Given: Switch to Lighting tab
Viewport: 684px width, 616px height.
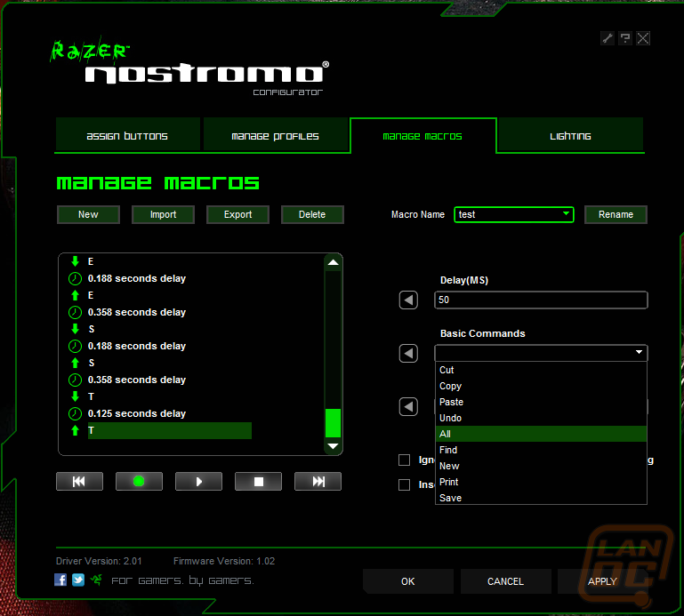Looking at the screenshot, I should coord(570,136).
